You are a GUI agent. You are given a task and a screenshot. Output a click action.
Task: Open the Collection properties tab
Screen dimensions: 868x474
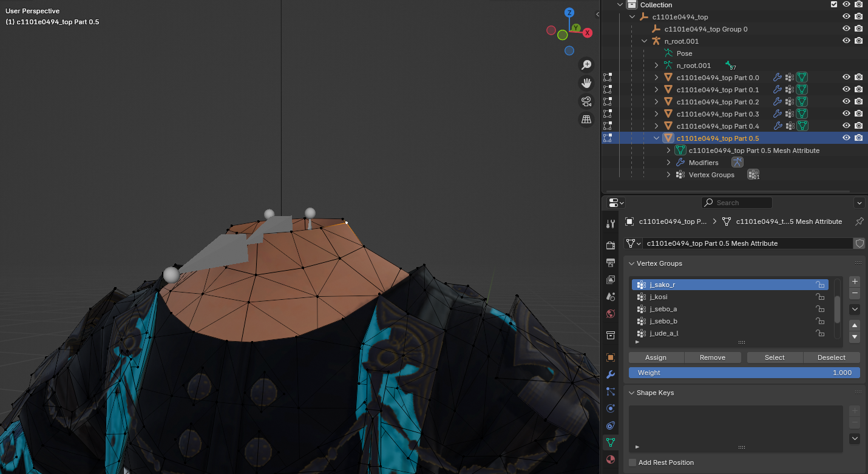[611, 335]
